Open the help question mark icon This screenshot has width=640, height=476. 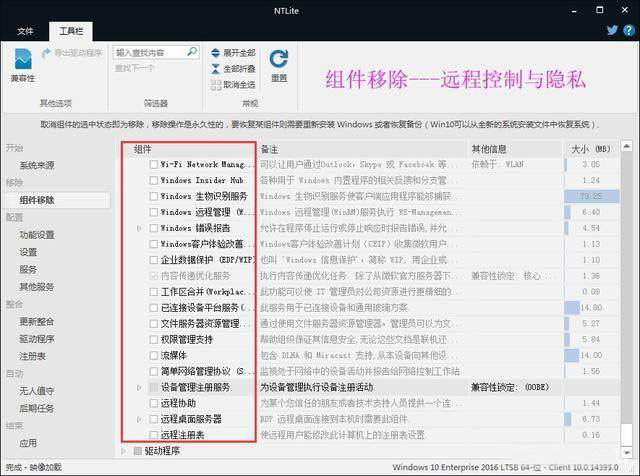click(629, 30)
